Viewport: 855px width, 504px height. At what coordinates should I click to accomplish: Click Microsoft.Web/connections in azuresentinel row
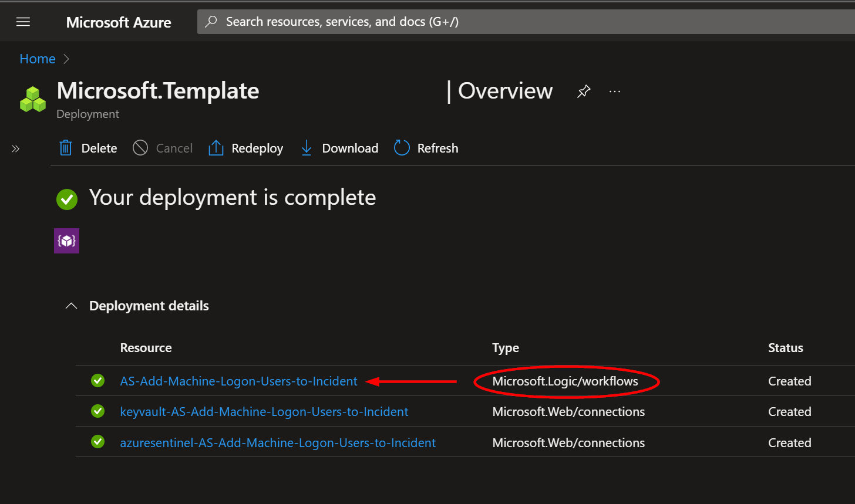568,443
